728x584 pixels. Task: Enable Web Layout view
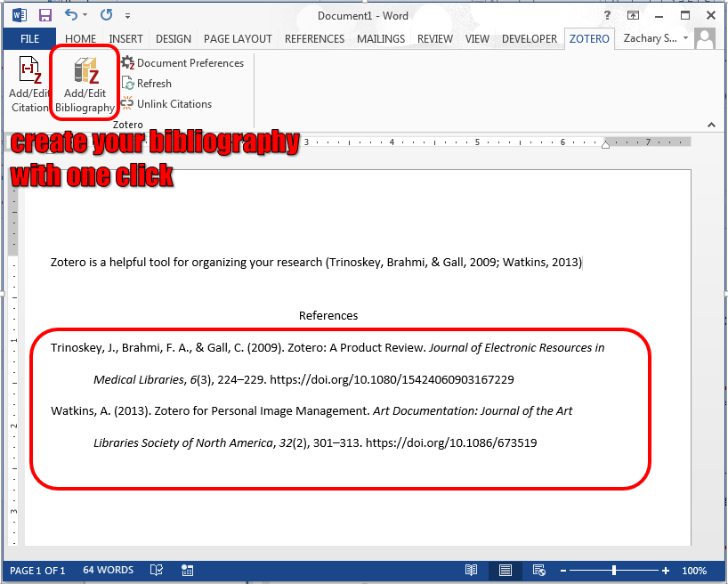(538, 570)
